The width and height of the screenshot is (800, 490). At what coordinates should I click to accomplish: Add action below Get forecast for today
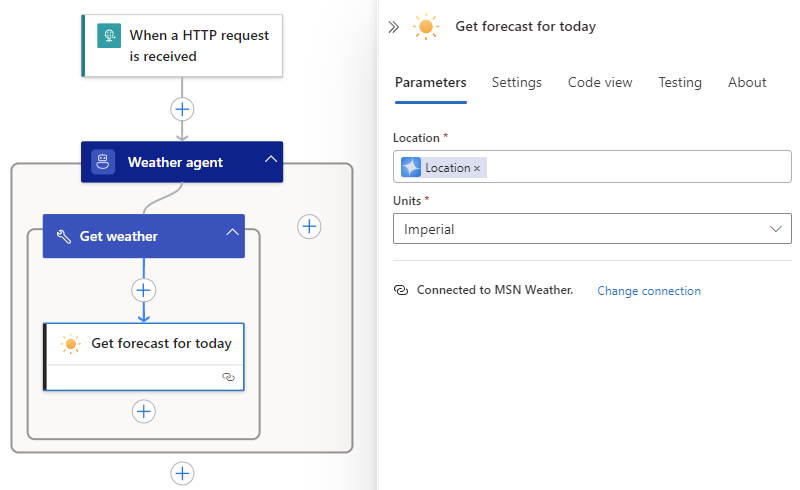click(x=144, y=411)
